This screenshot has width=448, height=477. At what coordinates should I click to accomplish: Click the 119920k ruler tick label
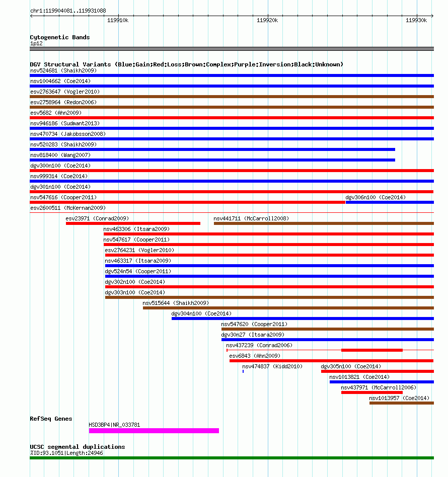click(x=267, y=21)
